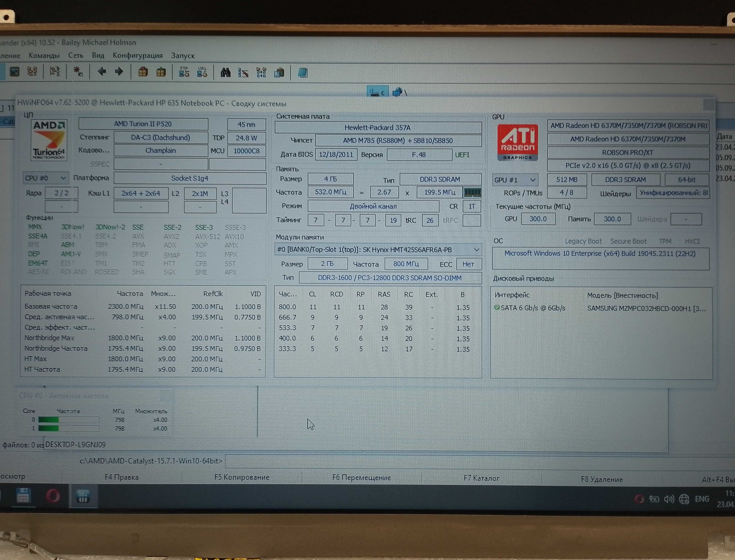Click the invert selection toolbar icon

pos(55,72)
